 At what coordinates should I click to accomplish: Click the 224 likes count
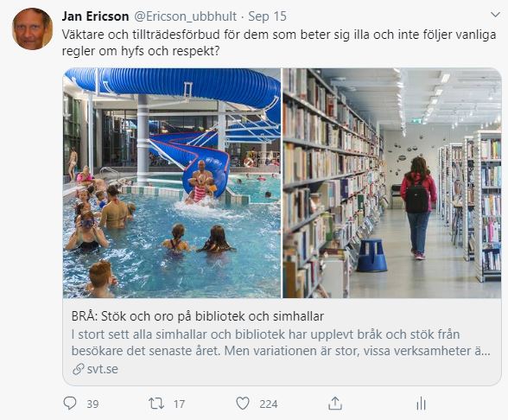269,404
